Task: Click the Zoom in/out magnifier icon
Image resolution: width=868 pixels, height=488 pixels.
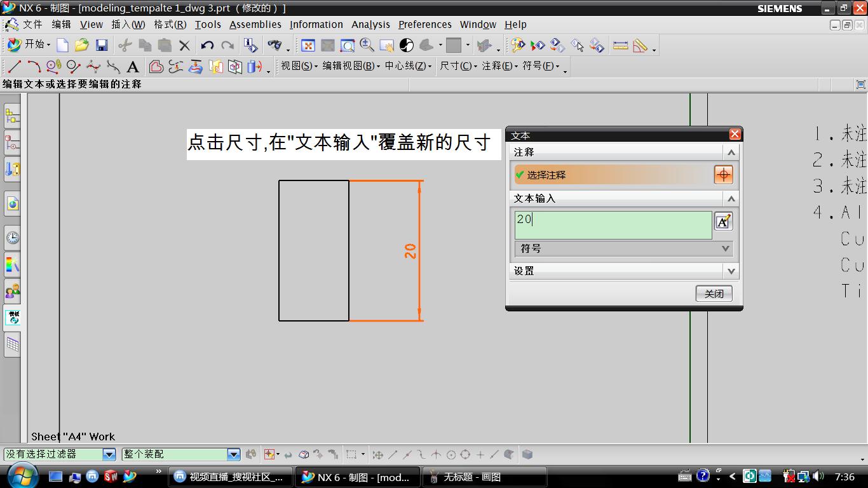Action: pos(367,45)
